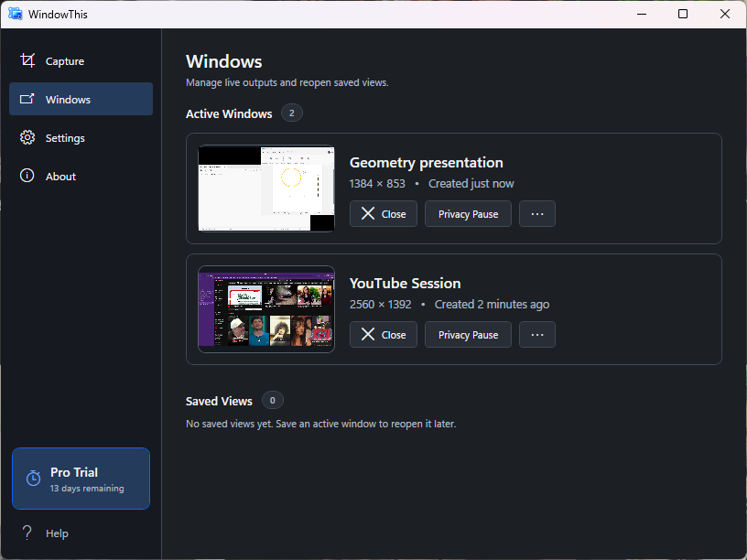Viewport: 747px width, 560px height.
Task: Click the Active Windows count badge
Action: pos(292,113)
